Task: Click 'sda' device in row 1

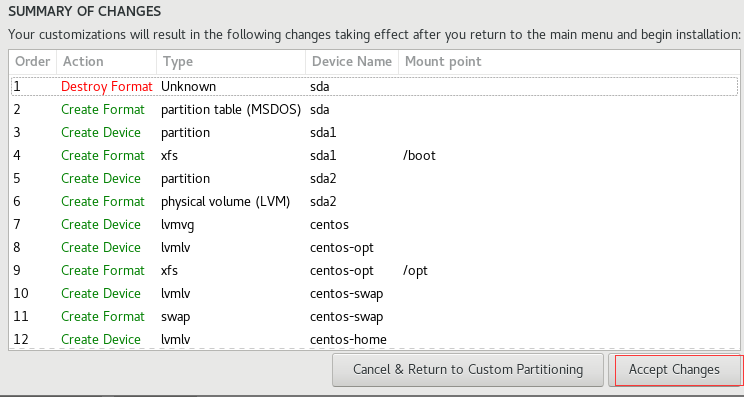Action: coord(320,87)
